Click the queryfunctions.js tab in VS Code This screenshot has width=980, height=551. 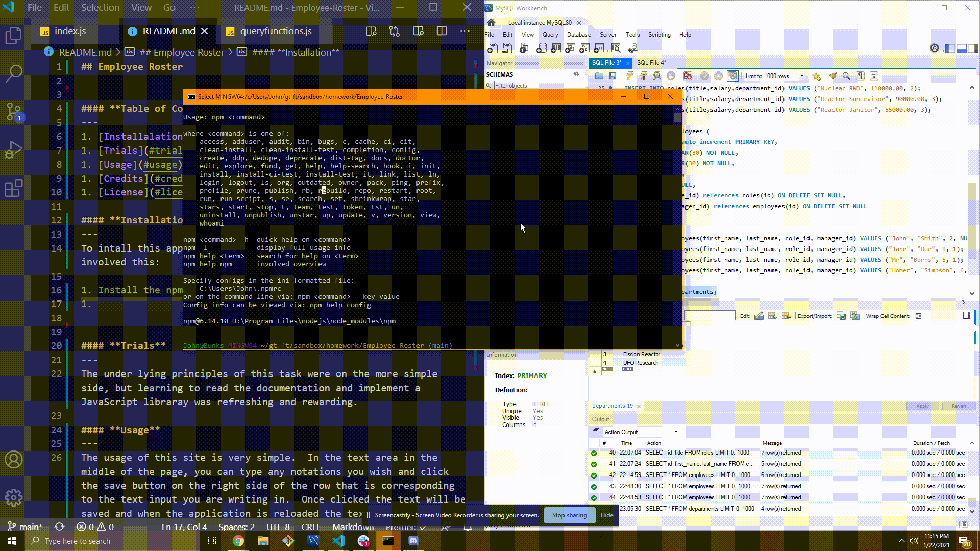pyautogui.click(x=276, y=31)
